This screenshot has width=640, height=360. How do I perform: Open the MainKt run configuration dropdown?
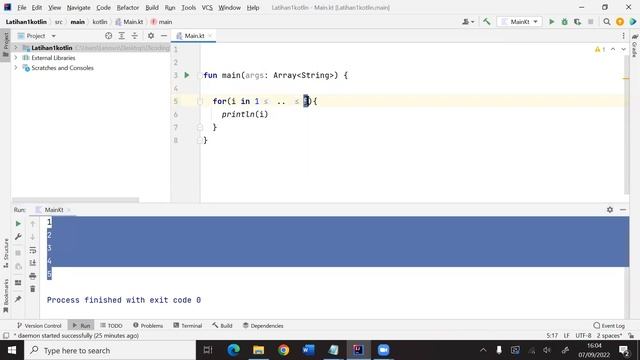(x=520, y=22)
